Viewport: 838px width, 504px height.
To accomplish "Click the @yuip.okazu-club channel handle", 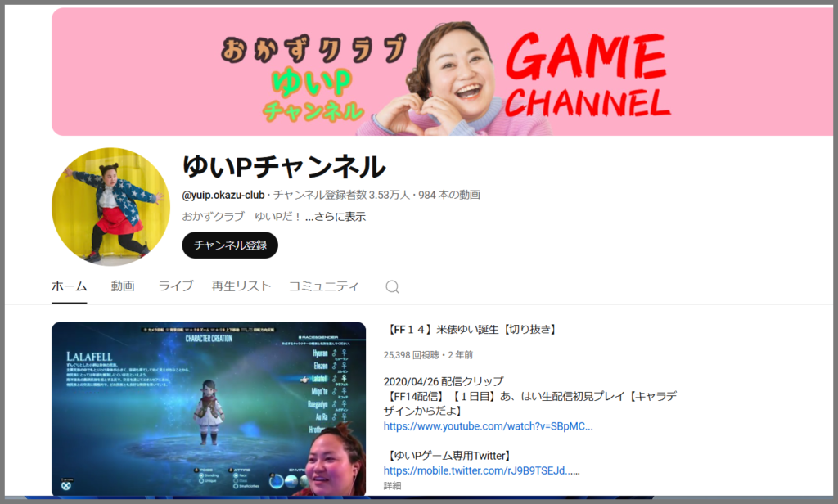I will [223, 195].
